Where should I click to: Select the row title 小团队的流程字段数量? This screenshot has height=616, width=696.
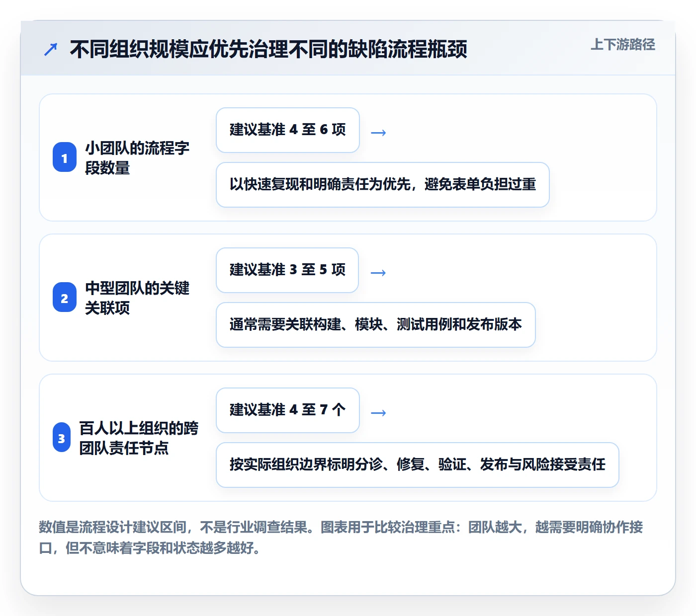click(137, 157)
